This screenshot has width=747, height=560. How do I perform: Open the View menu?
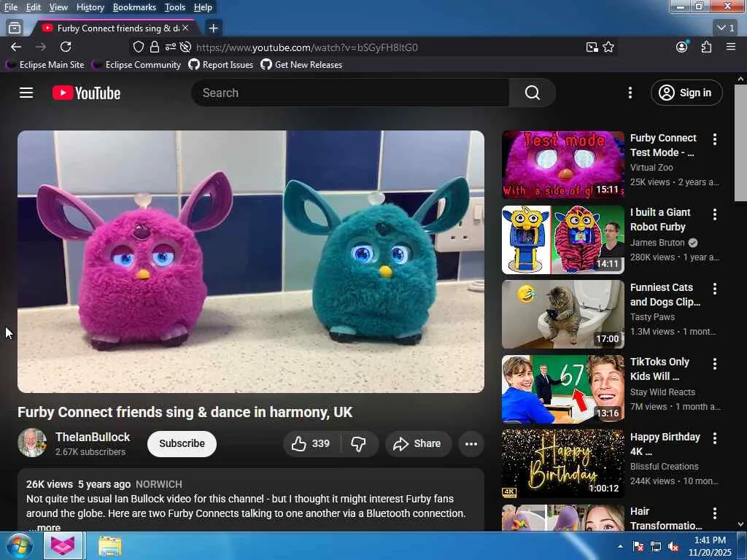pos(58,7)
